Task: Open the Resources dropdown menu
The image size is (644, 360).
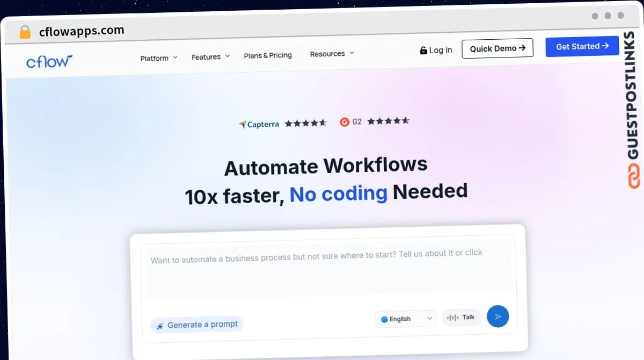Action: (x=332, y=54)
